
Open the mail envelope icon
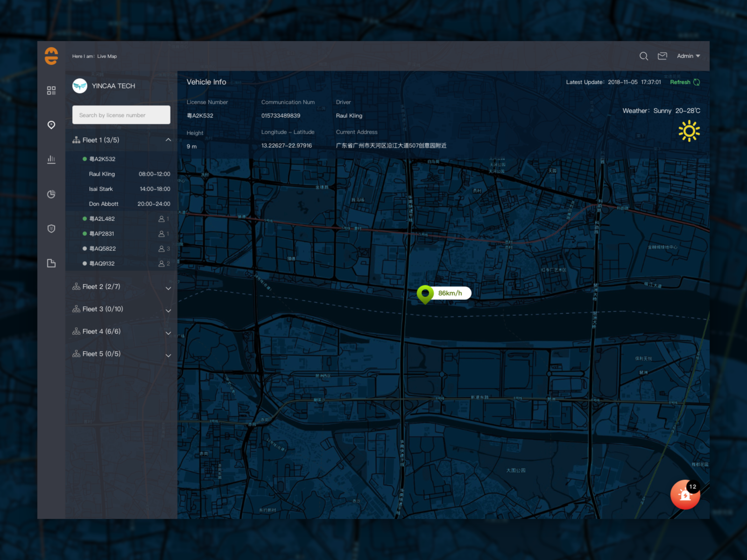point(662,56)
